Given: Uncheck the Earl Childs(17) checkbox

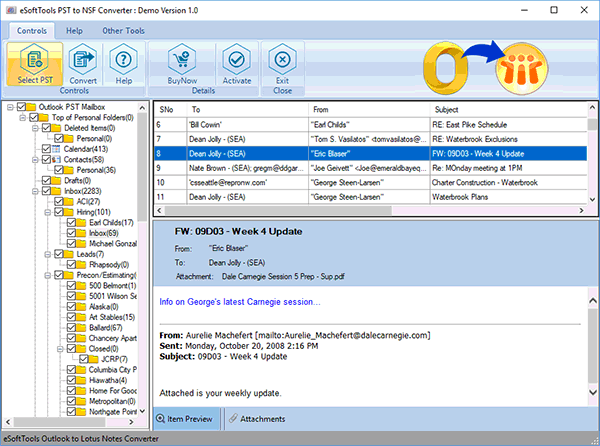Looking at the screenshot, I should click(x=71, y=223).
